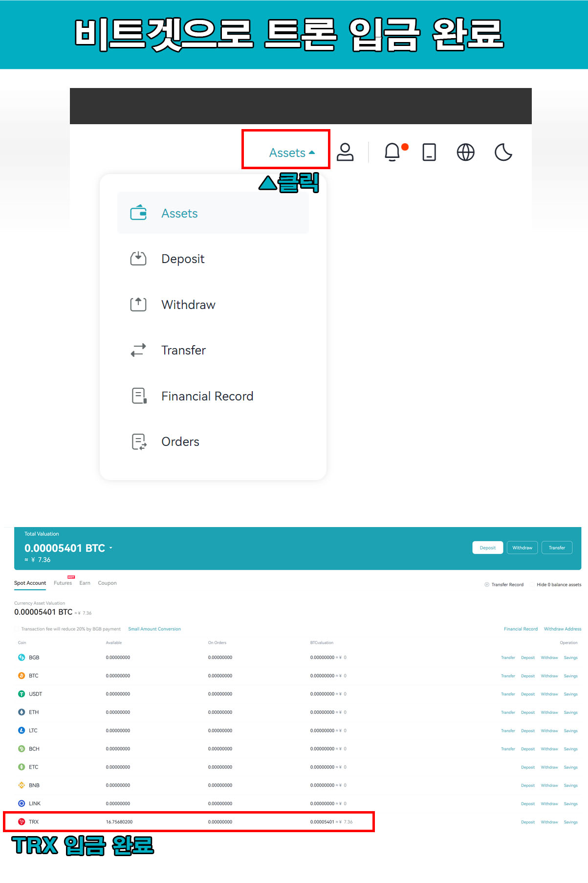Open the language globe icon
This screenshot has height=883, width=588.
point(465,152)
